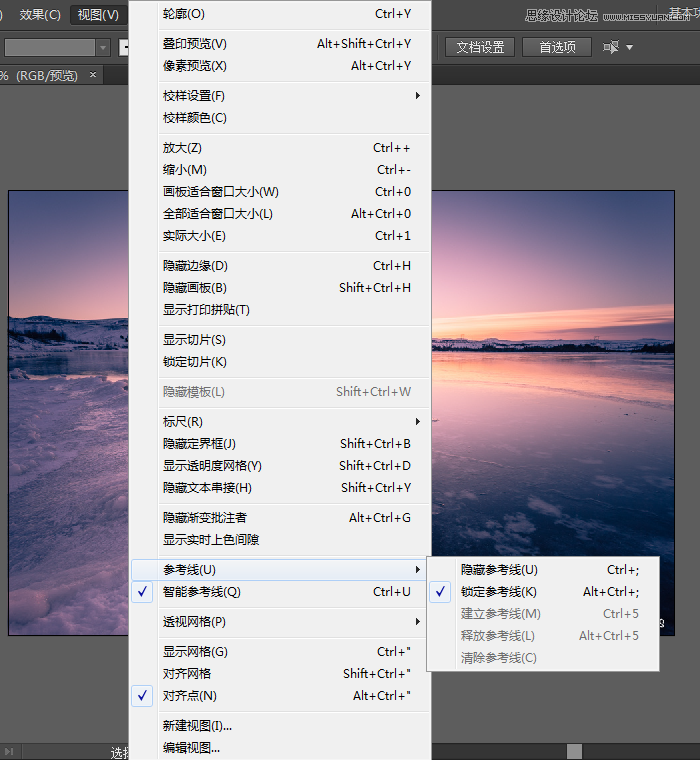Click 校样颜色(C) menu item
Viewport: 700px width, 760px height.
point(281,118)
